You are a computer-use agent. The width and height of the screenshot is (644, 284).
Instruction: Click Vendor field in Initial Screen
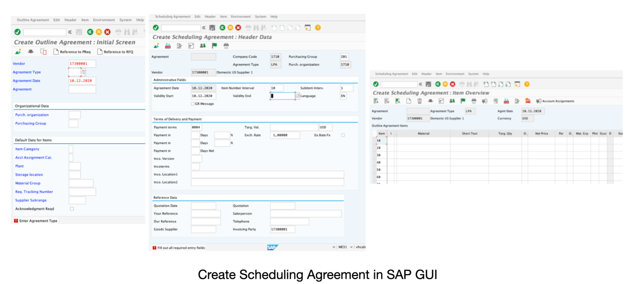click(x=82, y=64)
